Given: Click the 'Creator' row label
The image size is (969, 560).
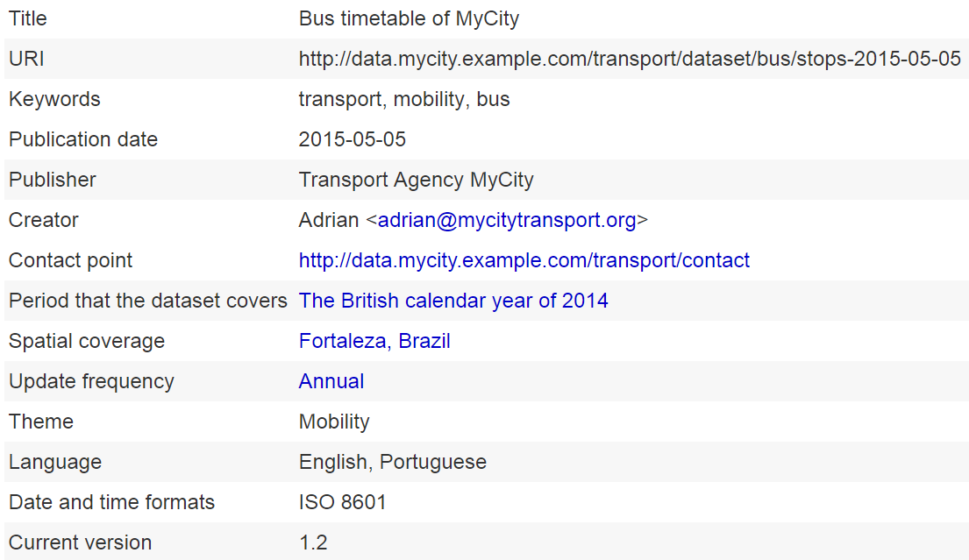Looking at the screenshot, I should tap(44, 220).
